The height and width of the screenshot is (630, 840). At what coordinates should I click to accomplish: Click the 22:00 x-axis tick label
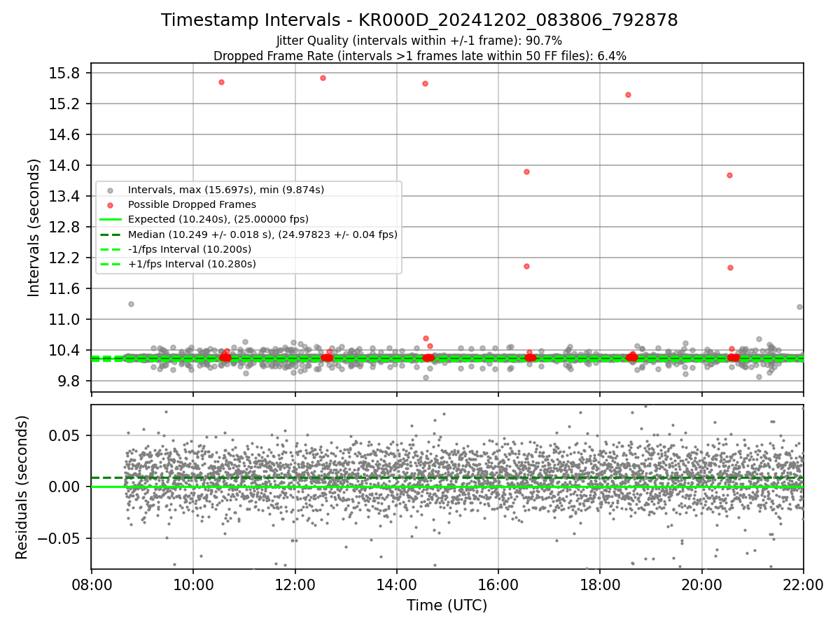point(804,586)
